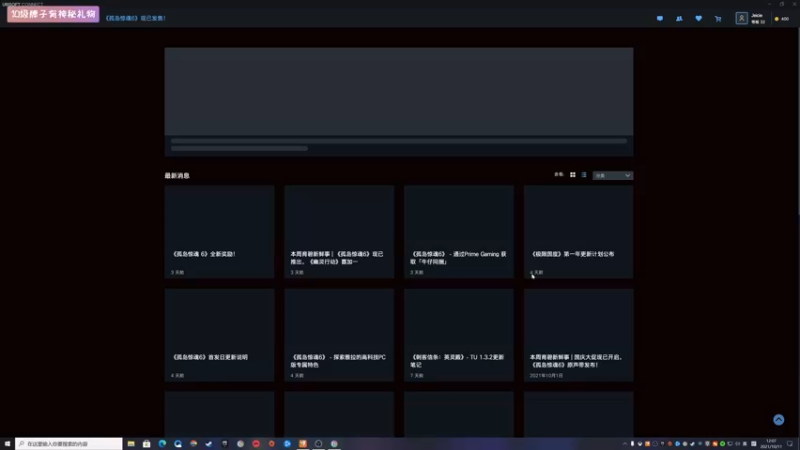Viewport: 800px width, 450px height.
Task: Open news card 《刺客信条: 英灵殿》TU 1.3.2更新笔记
Action: 459,335
